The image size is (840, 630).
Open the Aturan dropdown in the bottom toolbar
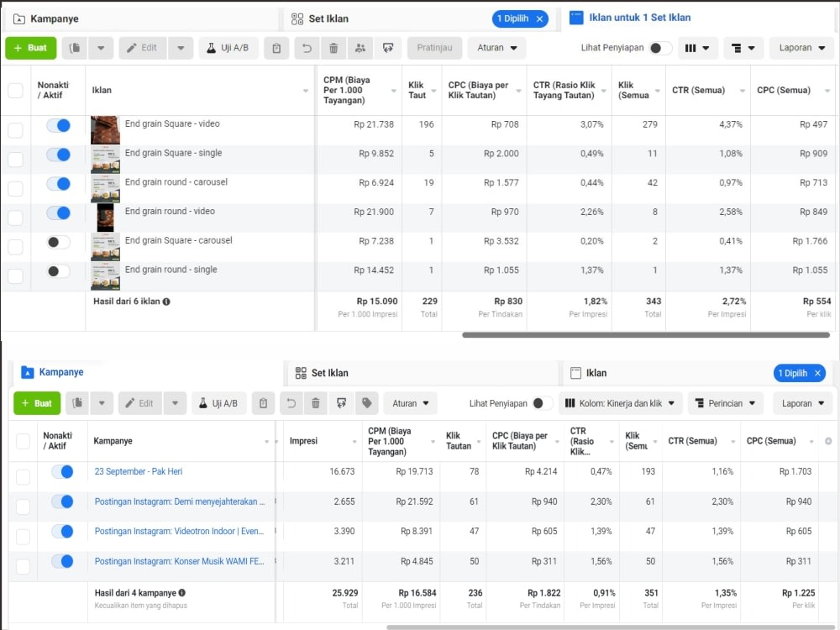pos(411,403)
